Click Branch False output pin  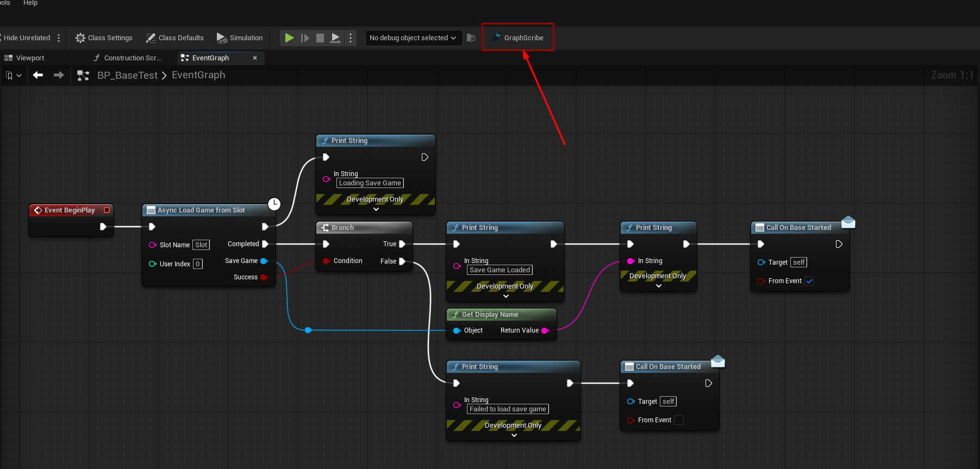(x=402, y=261)
